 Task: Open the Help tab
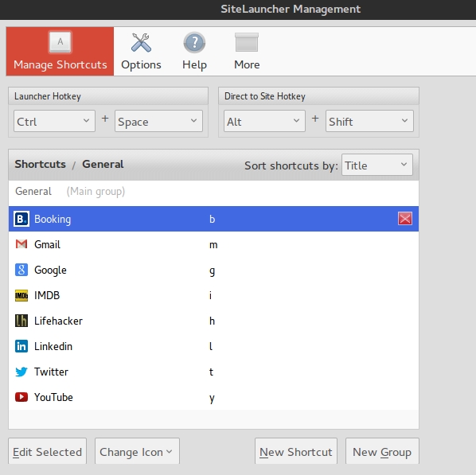tap(194, 51)
